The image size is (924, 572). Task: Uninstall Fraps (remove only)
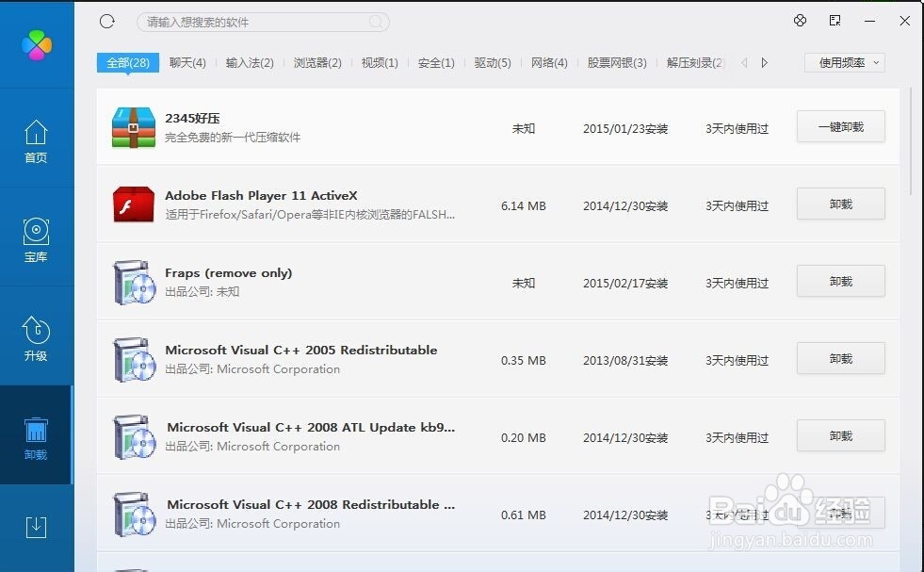click(x=841, y=281)
